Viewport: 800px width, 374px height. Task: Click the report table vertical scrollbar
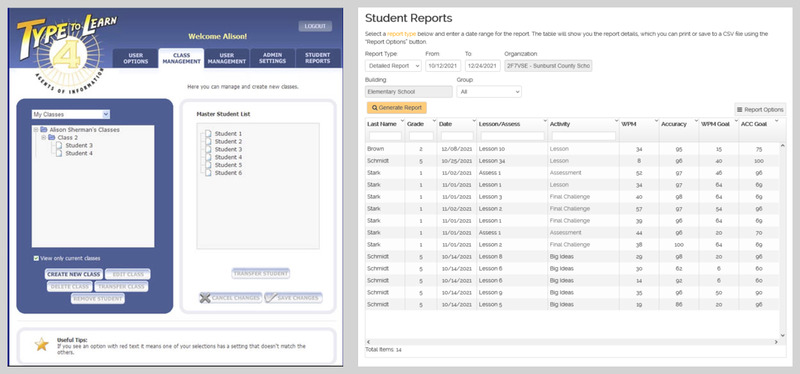[x=783, y=240]
